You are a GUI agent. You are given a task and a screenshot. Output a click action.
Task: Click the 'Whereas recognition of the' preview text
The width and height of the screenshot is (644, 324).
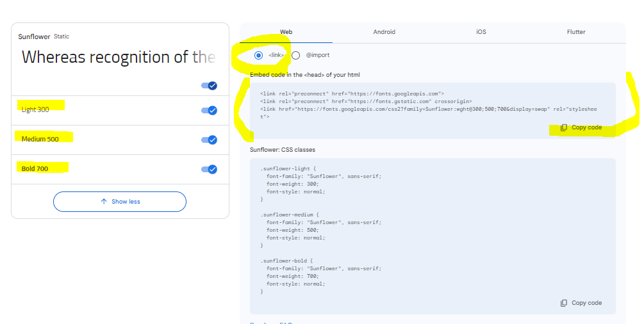119,57
